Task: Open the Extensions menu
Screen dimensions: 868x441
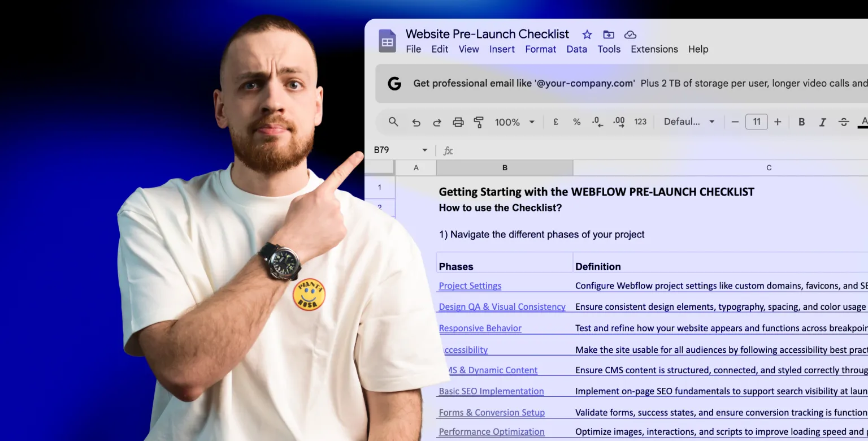Action: pos(654,49)
